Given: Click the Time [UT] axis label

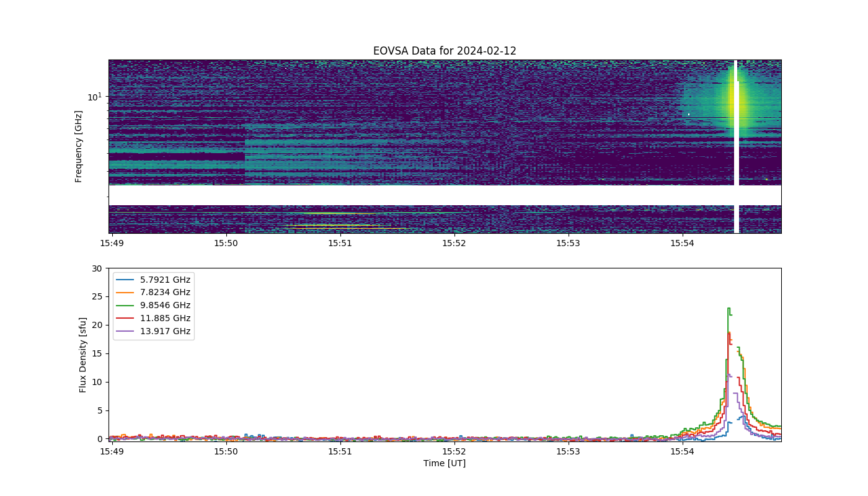Looking at the screenshot, I should point(445,463).
